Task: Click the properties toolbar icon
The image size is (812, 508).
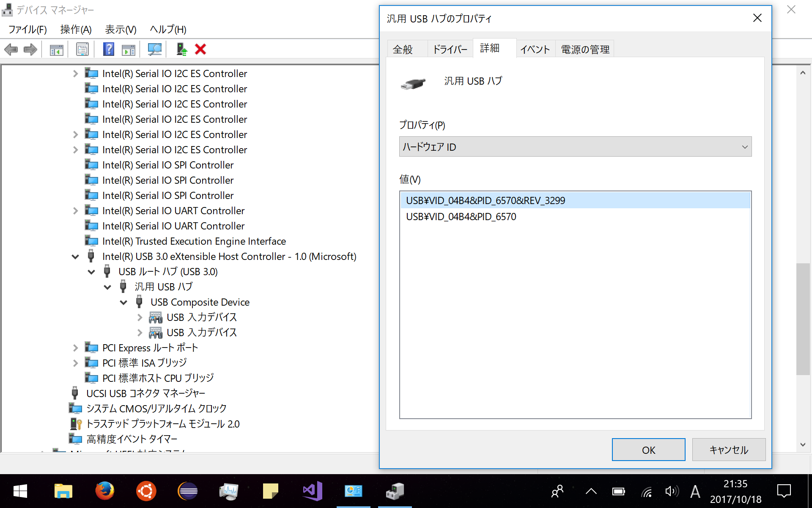Action: (82, 50)
